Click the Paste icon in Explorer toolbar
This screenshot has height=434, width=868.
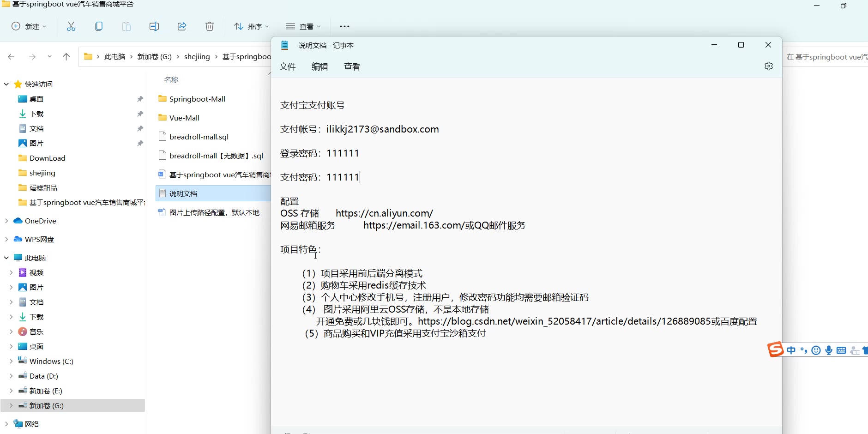[x=127, y=26]
